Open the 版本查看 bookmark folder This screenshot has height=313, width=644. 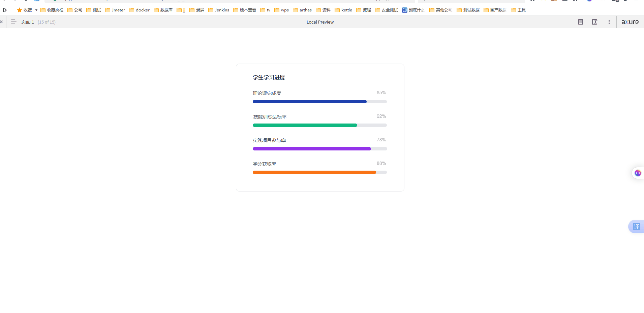[x=245, y=10]
